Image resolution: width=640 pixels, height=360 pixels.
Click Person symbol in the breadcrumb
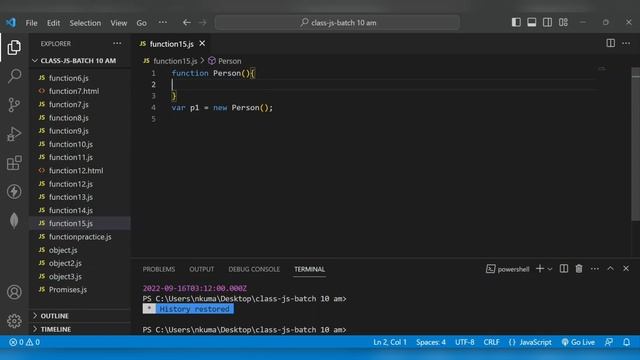pyautogui.click(x=224, y=61)
